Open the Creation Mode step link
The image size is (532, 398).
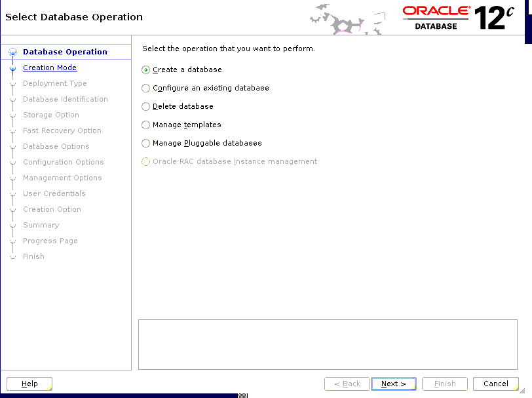(x=50, y=68)
